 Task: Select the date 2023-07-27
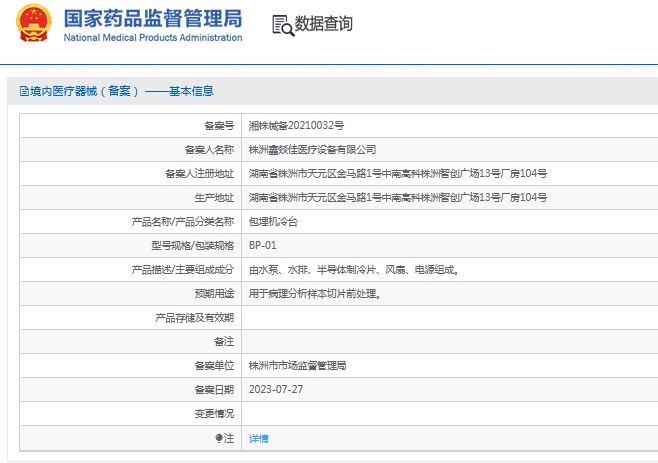tap(276, 390)
